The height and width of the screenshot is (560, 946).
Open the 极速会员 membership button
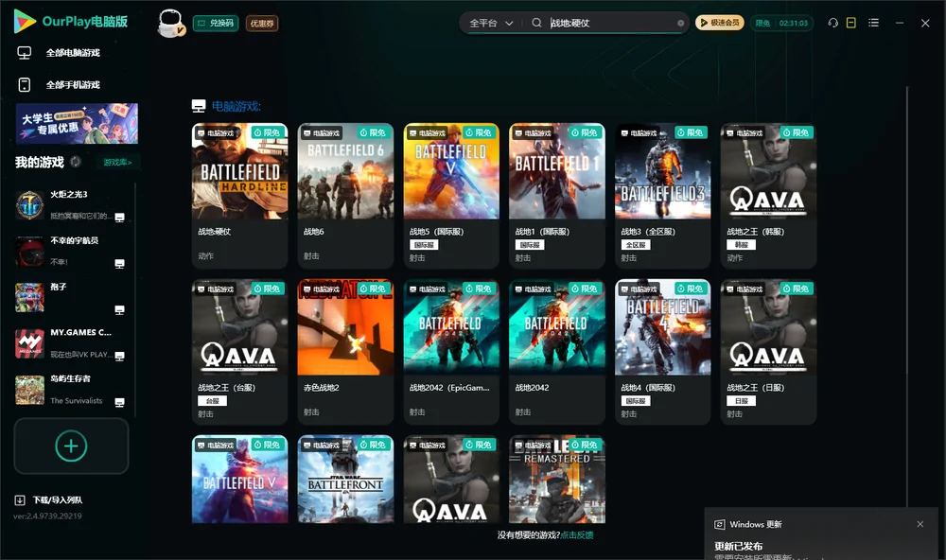[x=720, y=23]
